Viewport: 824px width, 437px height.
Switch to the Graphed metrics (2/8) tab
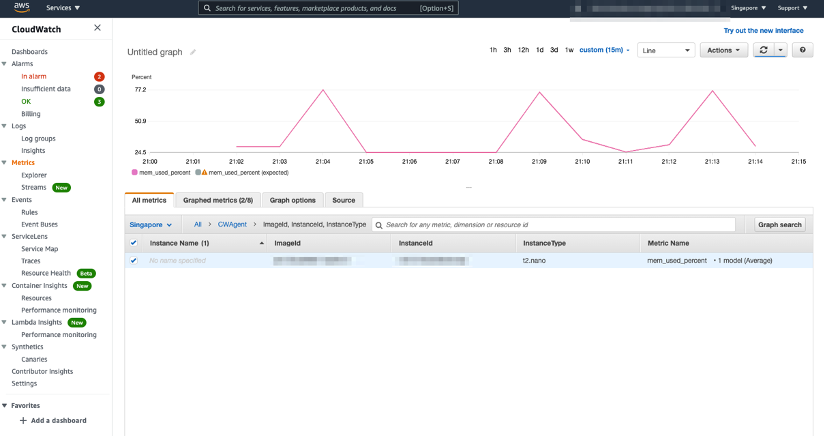[218, 200]
